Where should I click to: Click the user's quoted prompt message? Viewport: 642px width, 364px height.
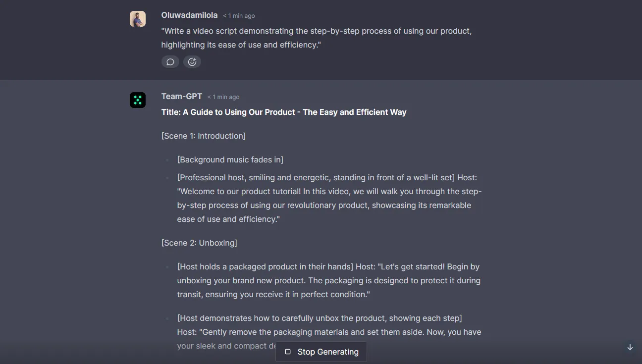pos(316,38)
